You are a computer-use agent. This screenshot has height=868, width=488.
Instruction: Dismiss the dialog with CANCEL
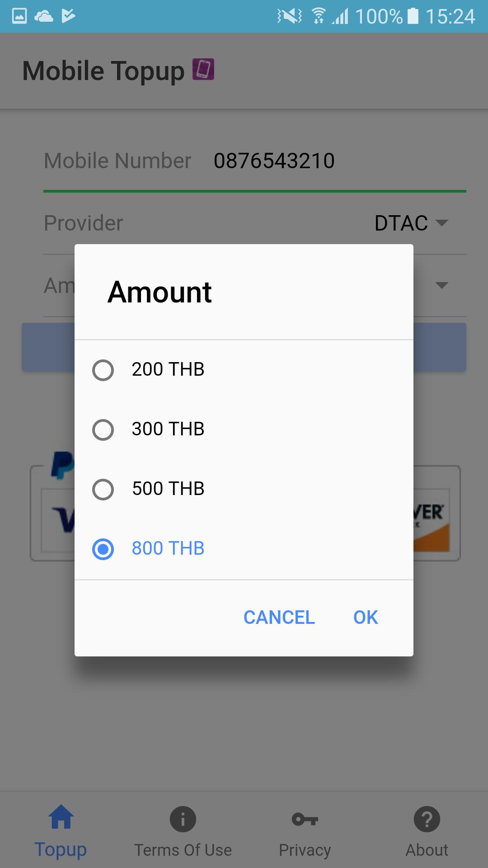point(278,617)
